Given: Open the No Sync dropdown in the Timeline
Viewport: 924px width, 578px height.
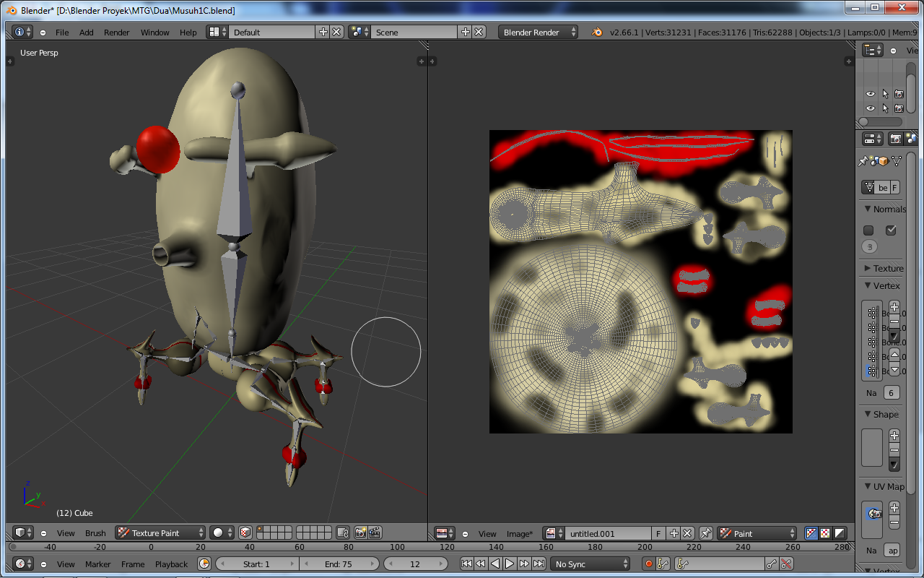Looking at the screenshot, I should click(590, 564).
